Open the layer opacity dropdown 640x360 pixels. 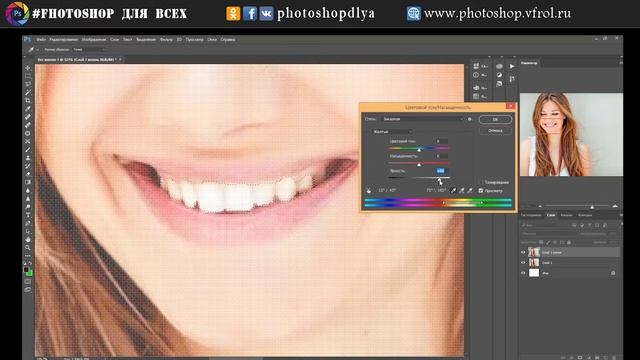tap(613, 234)
